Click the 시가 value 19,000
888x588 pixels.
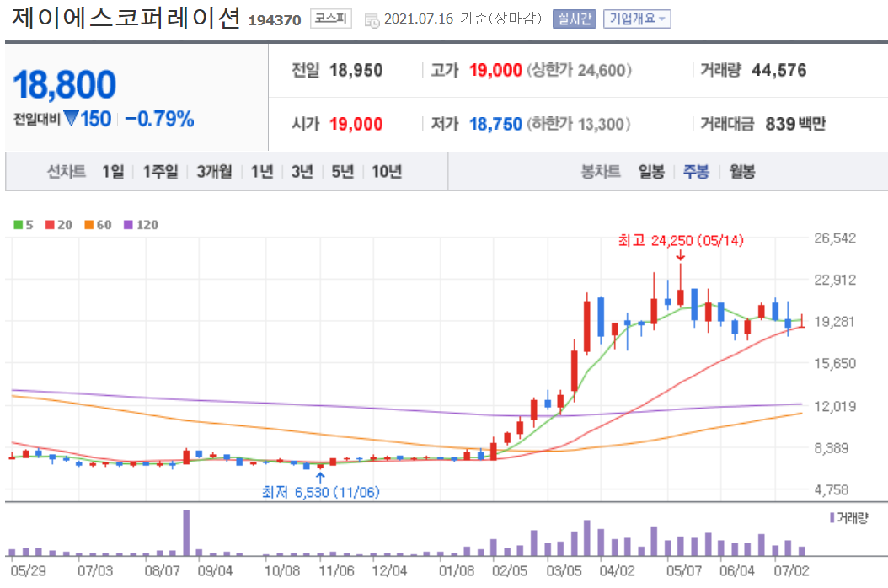point(356,124)
